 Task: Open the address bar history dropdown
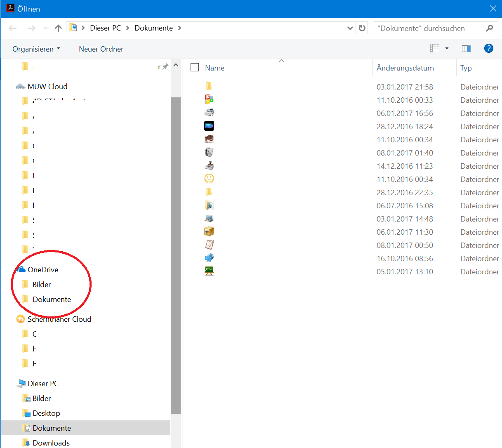point(350,28)
